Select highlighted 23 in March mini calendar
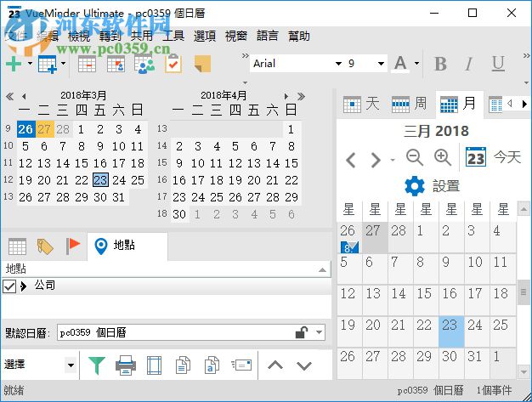Viewport: 532px width, 402px height. pyautogui.click(x=100, y=180)
